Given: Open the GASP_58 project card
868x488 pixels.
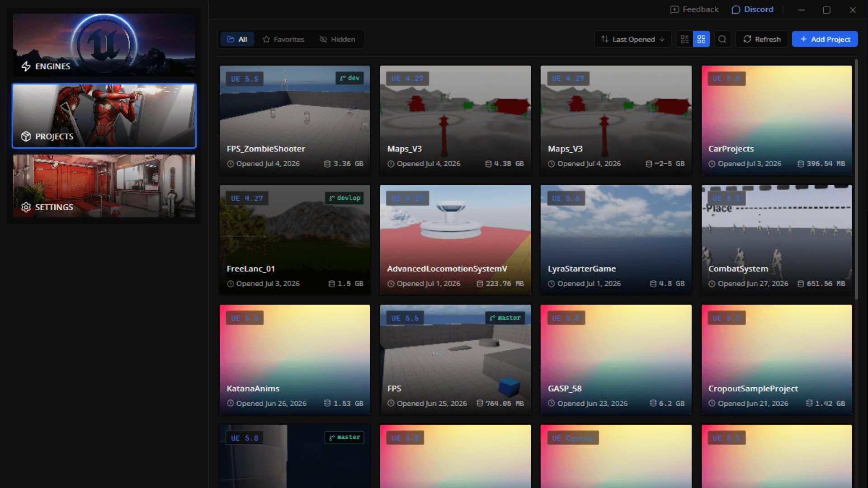Looking at the screenshot, I should tap(616, 360).
